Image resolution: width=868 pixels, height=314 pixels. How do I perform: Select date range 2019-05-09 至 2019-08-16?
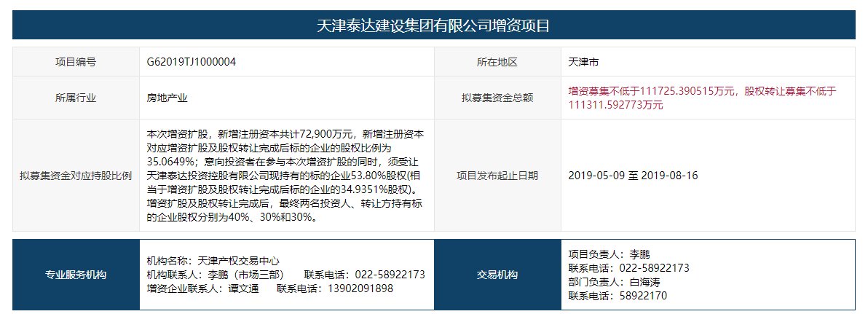click(634, 176)
